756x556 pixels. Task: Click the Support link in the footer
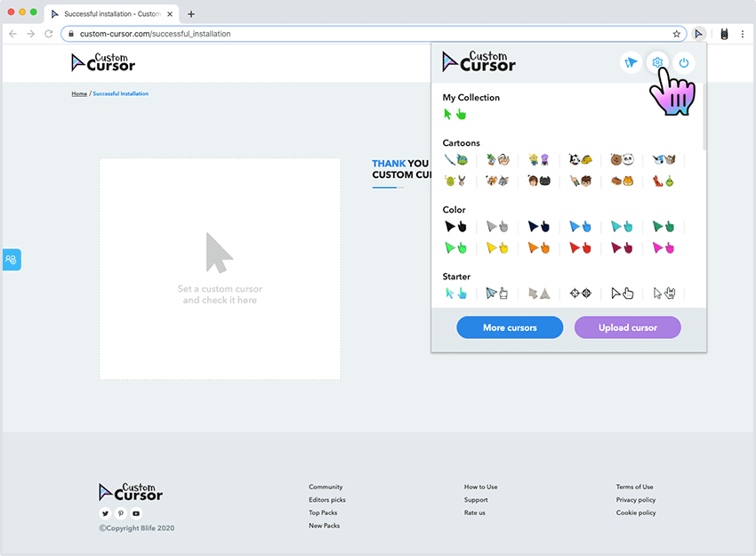(476, 500)
